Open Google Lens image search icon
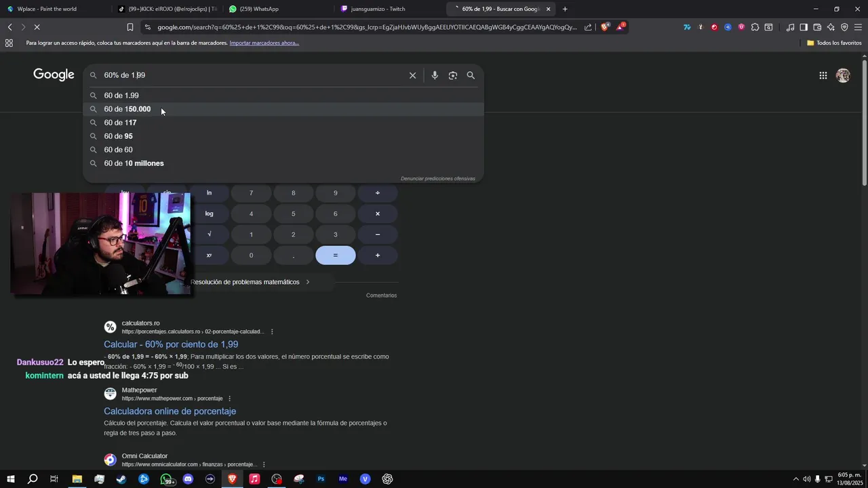Image resolution: width=868 pixels, height=488 pixels. 453,75
